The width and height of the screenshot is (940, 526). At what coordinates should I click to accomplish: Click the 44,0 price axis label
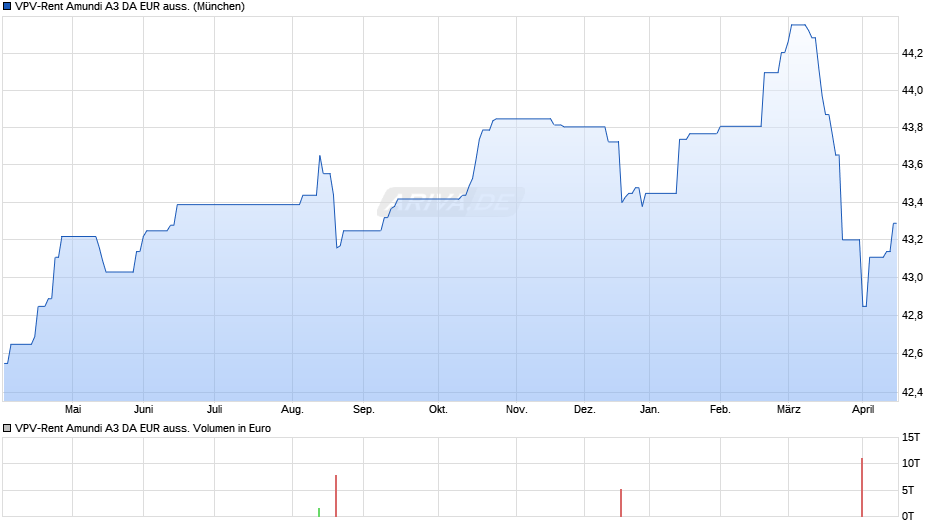[912, 91]
